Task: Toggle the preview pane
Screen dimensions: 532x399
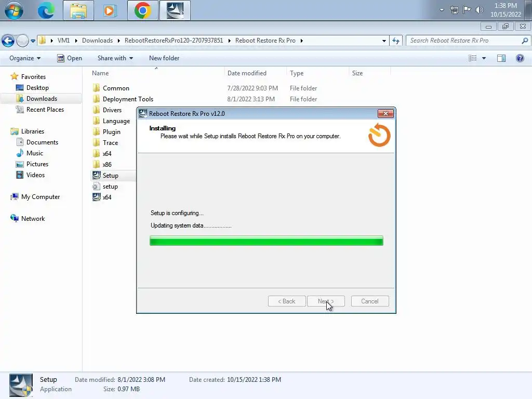Action: click(x=501, y=58)
